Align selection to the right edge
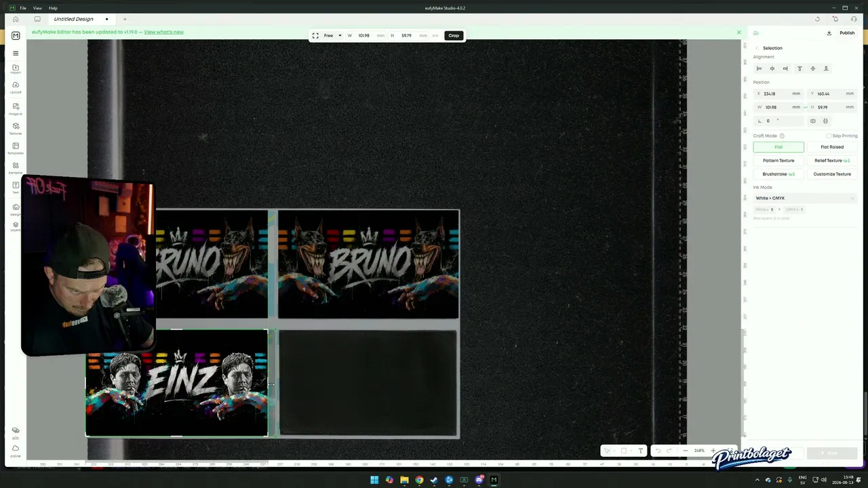This screenshot has height=488, width=868. (785, 68)
